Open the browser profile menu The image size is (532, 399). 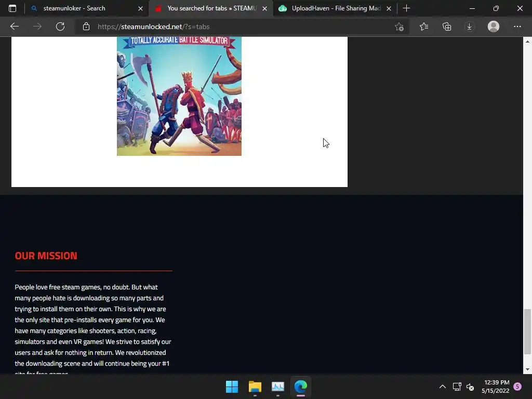494,26
